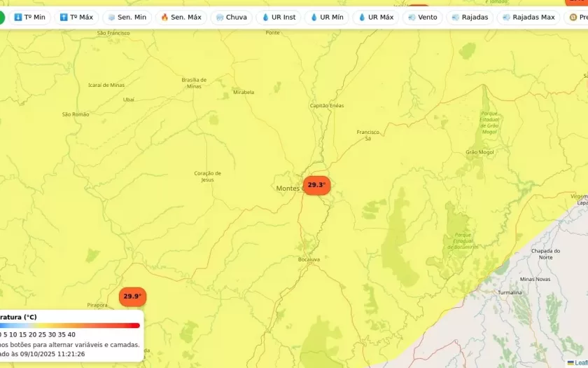Click the wind icon on Rajadas
The image size is (588, 368).
click(456, 18)
